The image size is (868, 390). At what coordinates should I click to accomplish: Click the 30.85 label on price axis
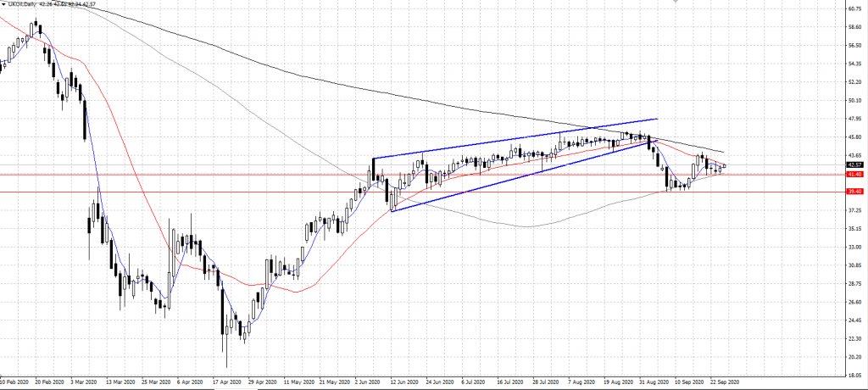click(x=854, y=265)
